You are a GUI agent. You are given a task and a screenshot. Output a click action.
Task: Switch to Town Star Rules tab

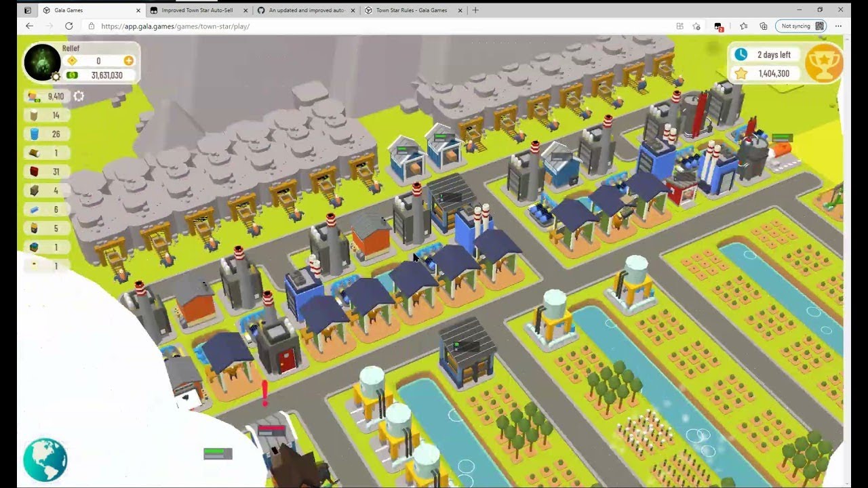coord(412,10)
